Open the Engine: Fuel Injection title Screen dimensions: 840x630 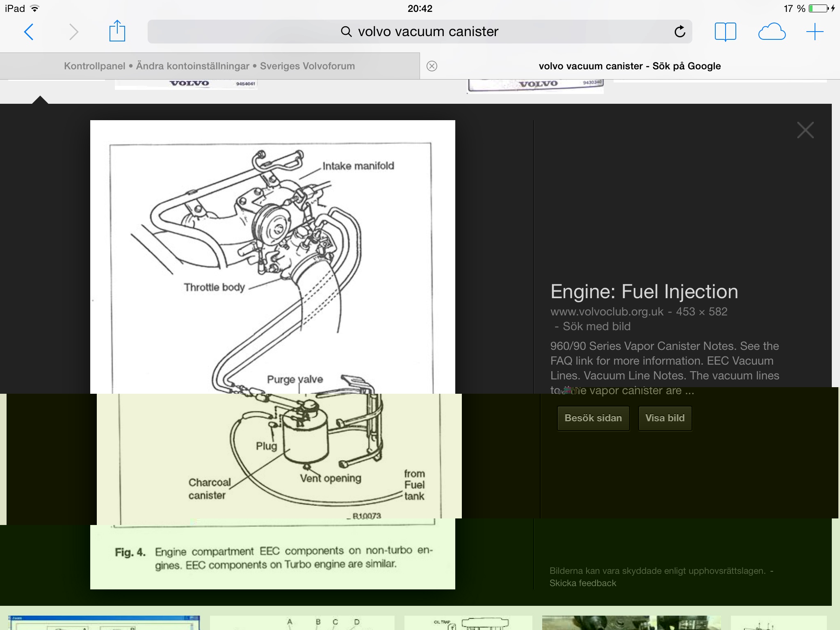click(x=644, y=292)
